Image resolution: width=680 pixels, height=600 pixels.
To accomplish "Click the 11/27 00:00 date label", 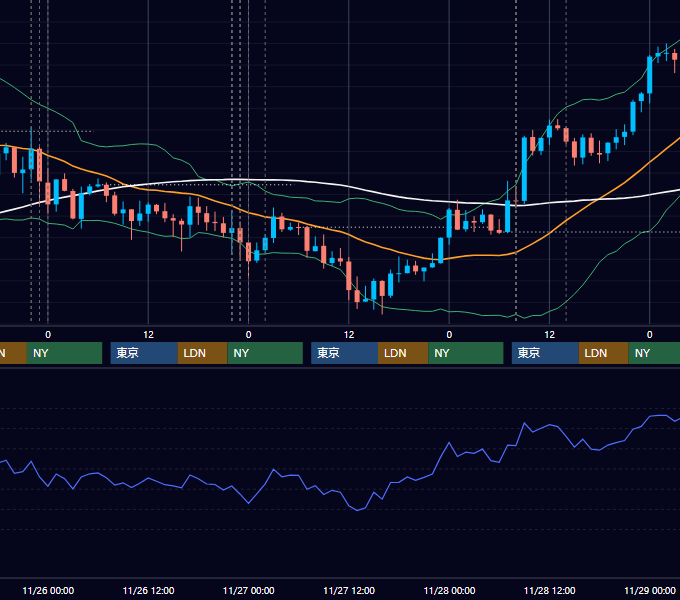I will click(x=248, y=590).
